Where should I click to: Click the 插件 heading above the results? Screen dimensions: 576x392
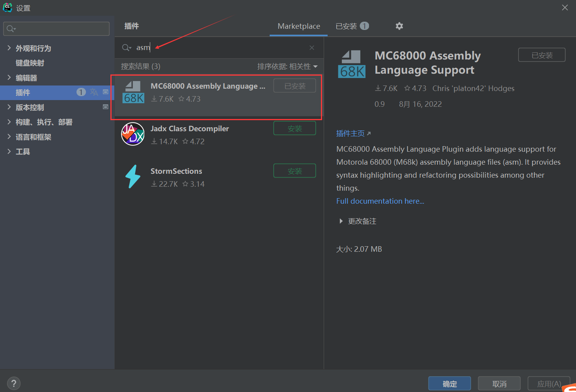(132, 26)
